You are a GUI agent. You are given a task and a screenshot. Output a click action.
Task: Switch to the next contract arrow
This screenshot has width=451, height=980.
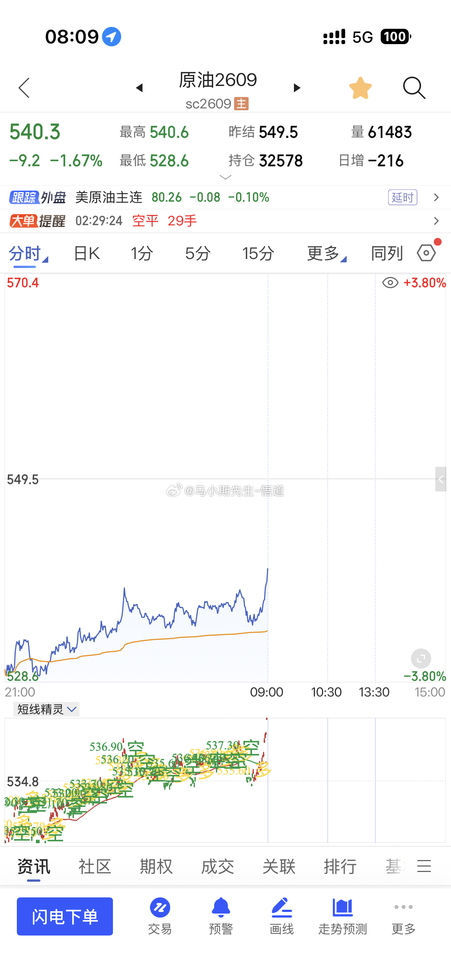(x=297, y=88)
